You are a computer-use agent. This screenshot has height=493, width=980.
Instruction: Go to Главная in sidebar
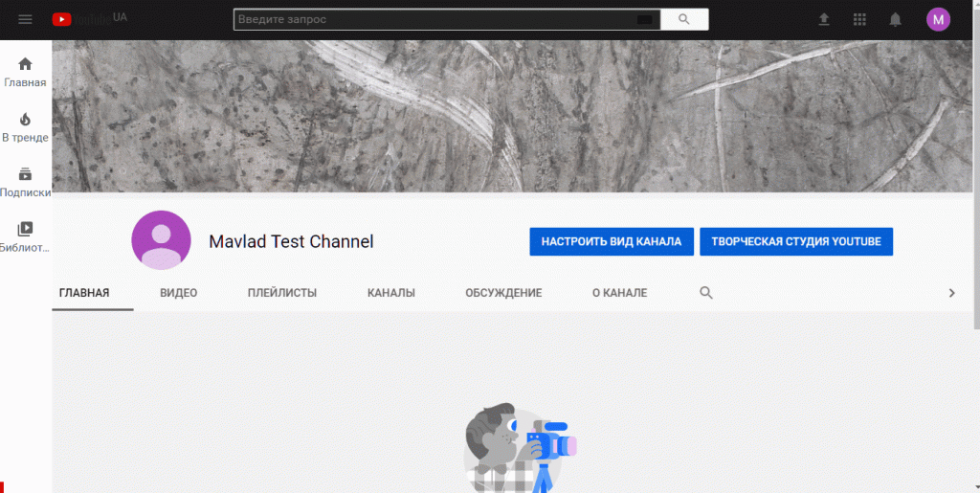click(x=25, y=72)
